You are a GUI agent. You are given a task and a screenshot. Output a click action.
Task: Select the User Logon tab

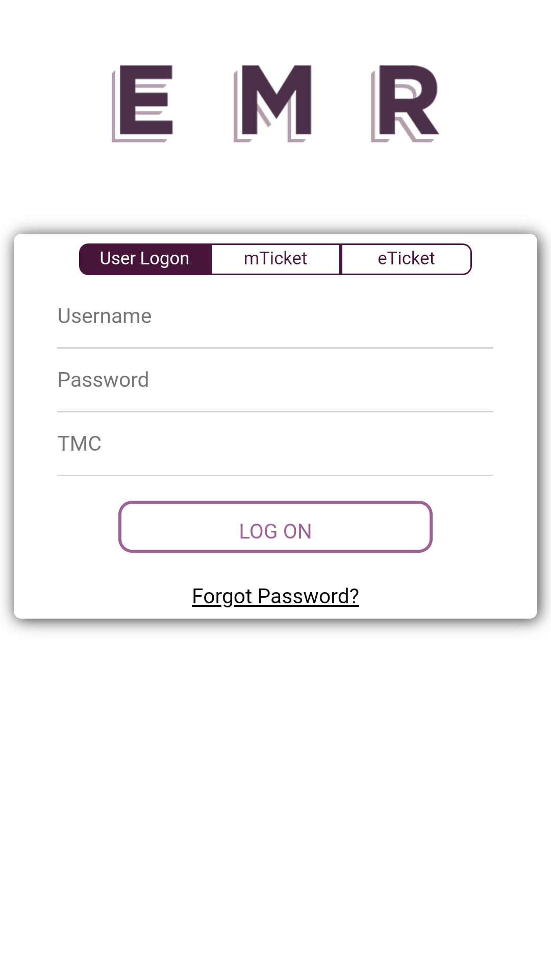(145, 259)
